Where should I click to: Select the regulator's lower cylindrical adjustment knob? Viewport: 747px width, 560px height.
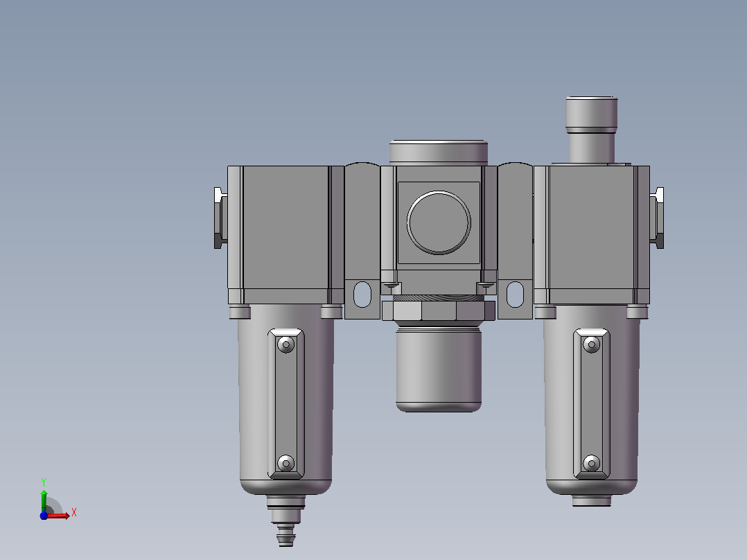[439, 370]
